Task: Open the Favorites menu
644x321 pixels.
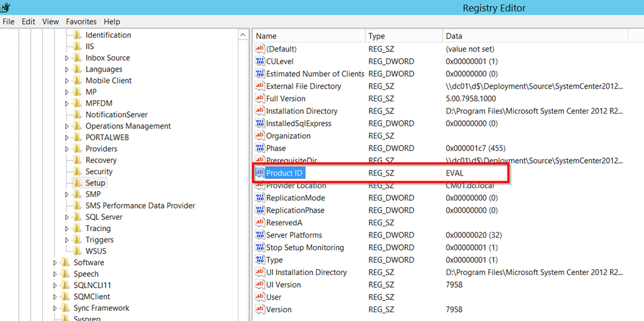Action: point(81,22)
